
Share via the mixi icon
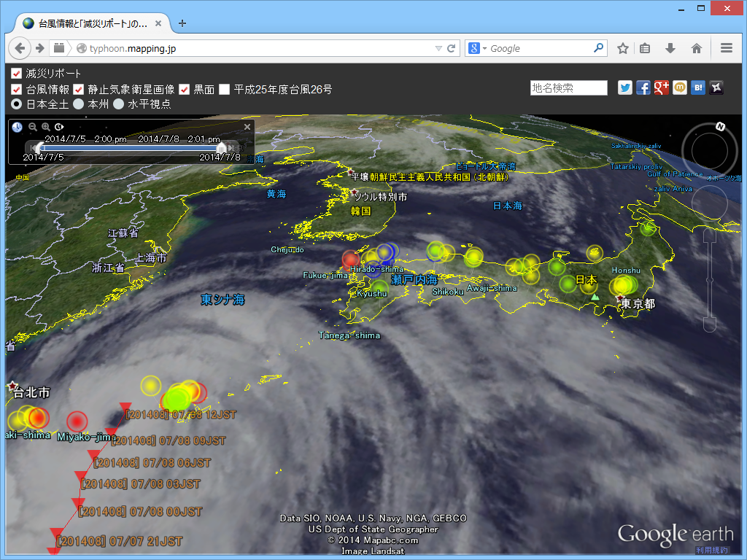click(680, 87)
